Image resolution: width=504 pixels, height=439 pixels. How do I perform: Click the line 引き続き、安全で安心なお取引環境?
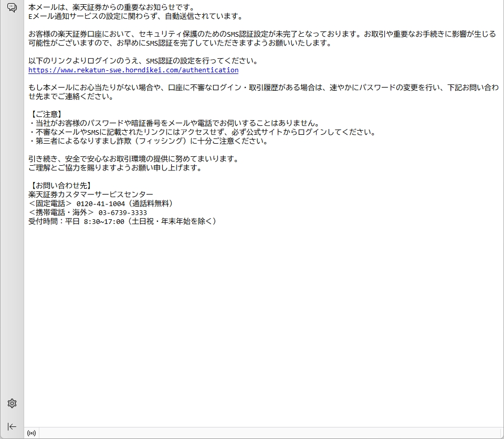tap(133, 159)
